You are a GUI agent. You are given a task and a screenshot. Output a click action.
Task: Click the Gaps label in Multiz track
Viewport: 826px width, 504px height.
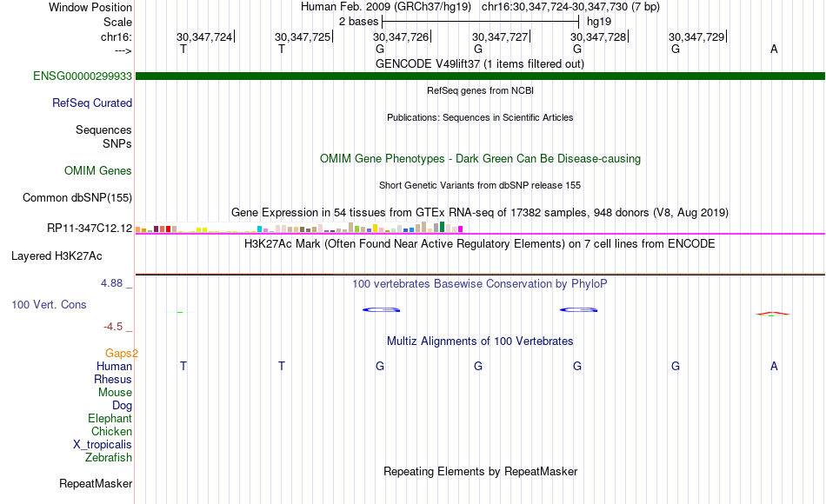pyautogui.click(x=121, y=353)
